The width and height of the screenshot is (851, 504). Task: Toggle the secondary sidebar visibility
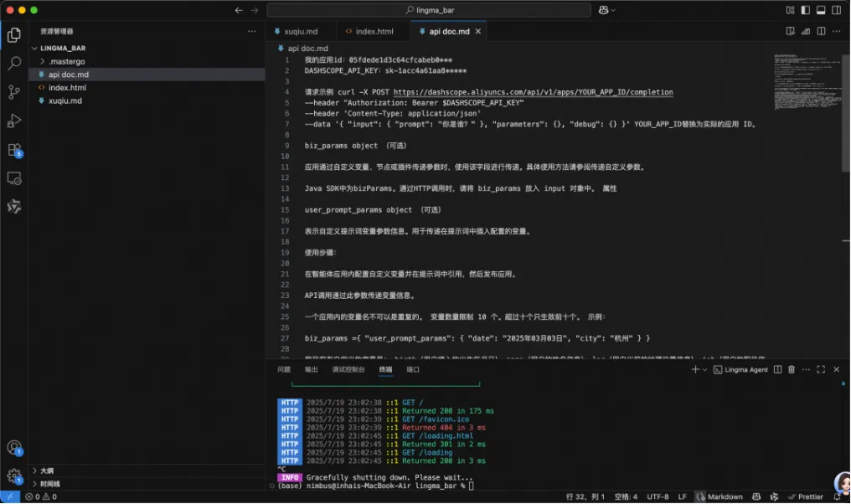pyautogui.click(x=837, y=10)
